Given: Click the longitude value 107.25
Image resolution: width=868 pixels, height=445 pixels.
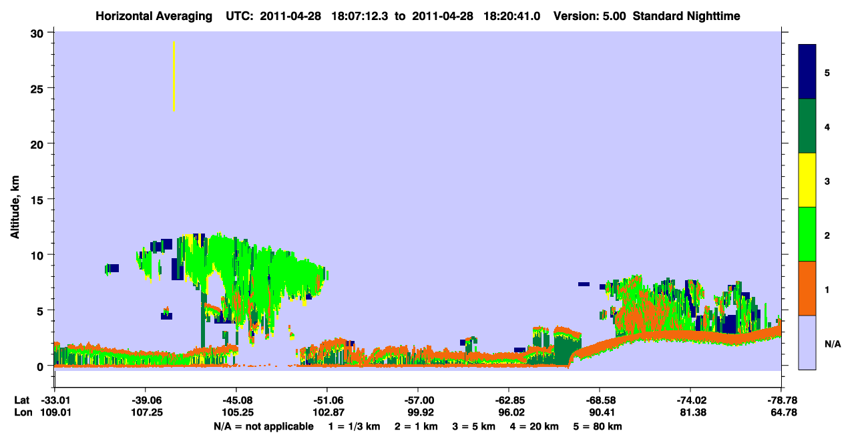Looking at the screenshot, I should pos(145,412).
